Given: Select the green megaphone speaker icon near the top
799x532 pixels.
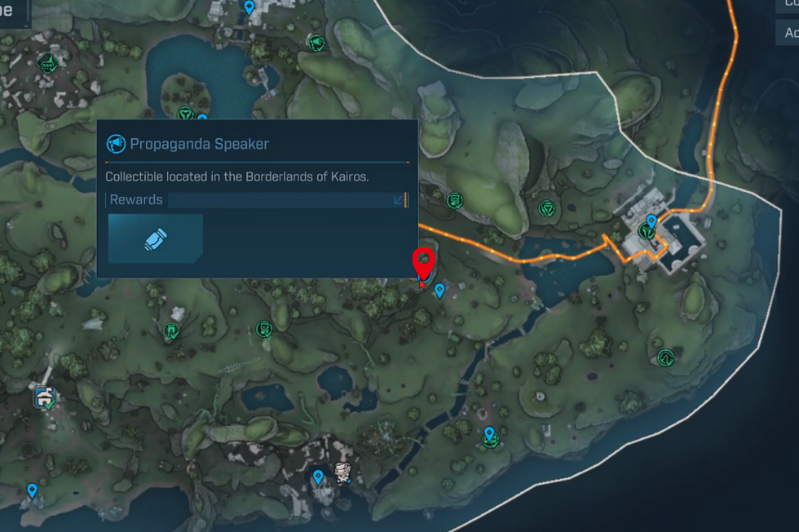Looking at the screenshot, I should pos(317,44).
